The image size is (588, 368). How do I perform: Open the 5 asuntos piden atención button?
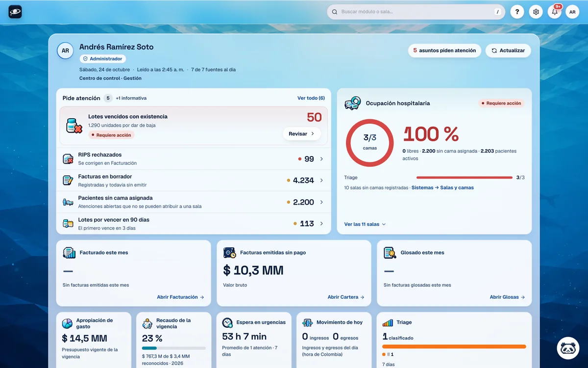coord(444,51)
